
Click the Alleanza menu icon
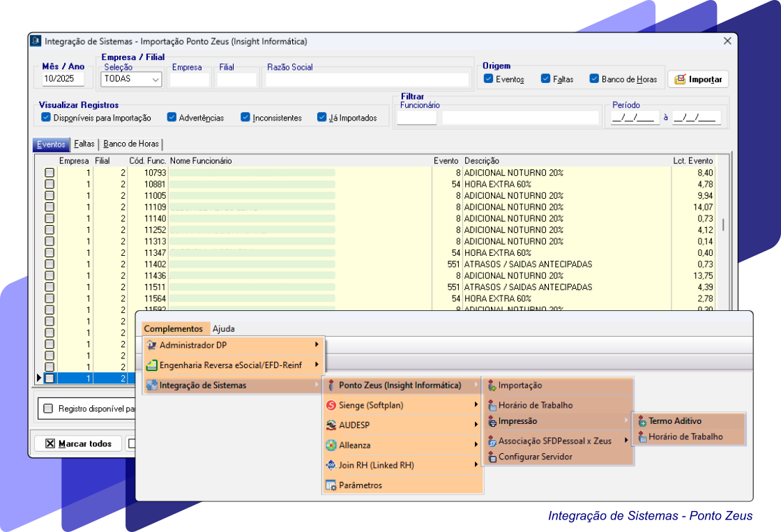(x=331, y=445)
